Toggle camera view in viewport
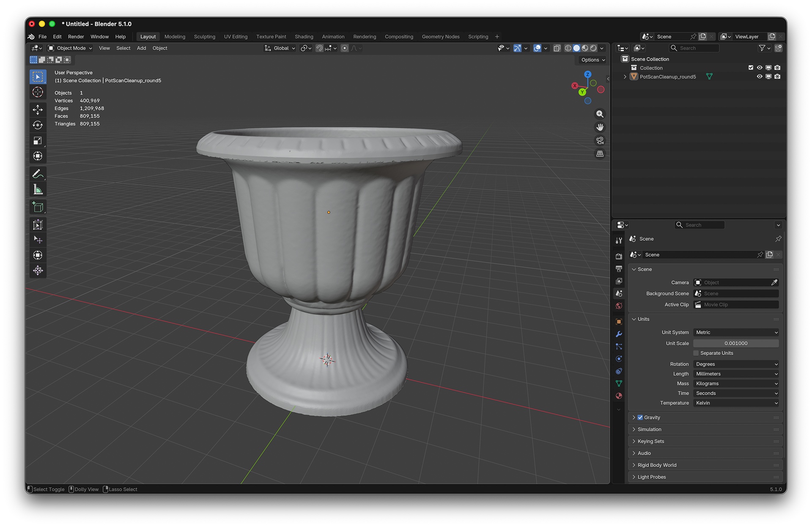Viewport: 812px width, 527px height. click(600, 141)
